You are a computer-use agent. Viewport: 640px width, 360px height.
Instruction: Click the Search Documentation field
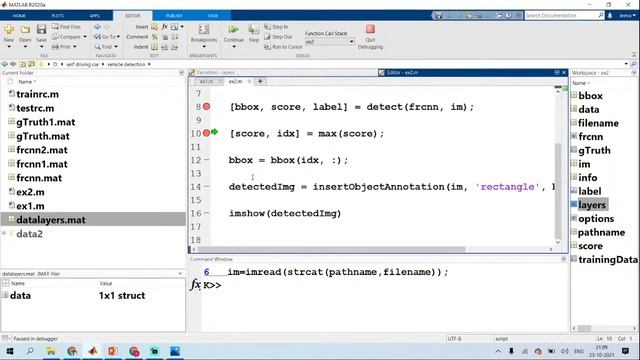pyautogui.click(x=561, y=16)
